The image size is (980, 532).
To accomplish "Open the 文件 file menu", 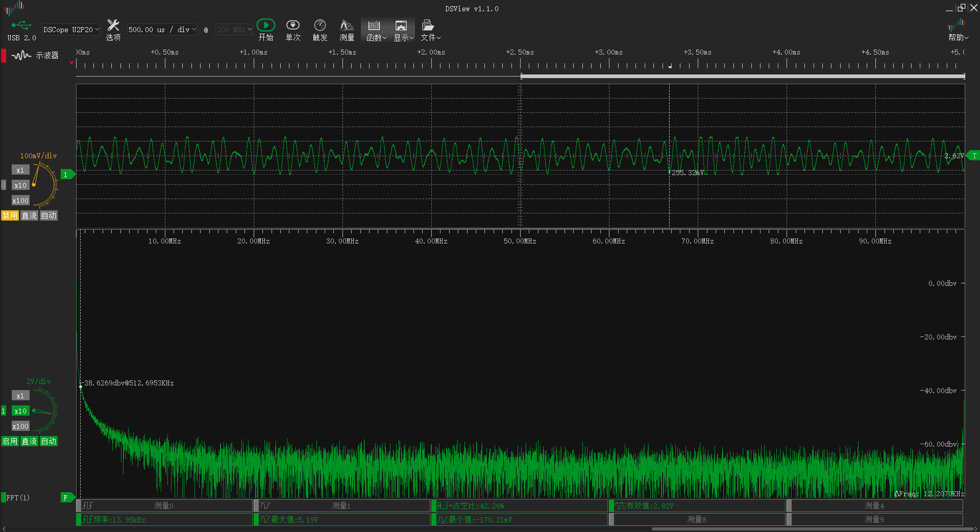I will coord(430,30).
